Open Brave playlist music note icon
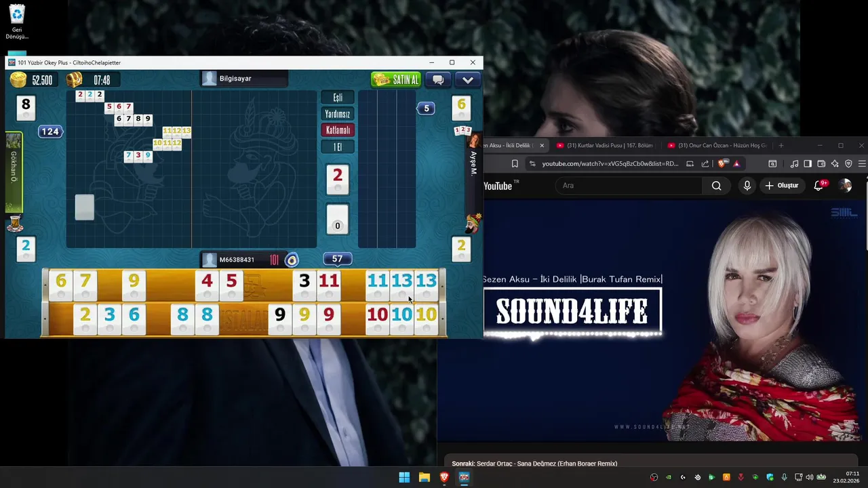Viewport: 868px width, 488px height. point(794,163)
